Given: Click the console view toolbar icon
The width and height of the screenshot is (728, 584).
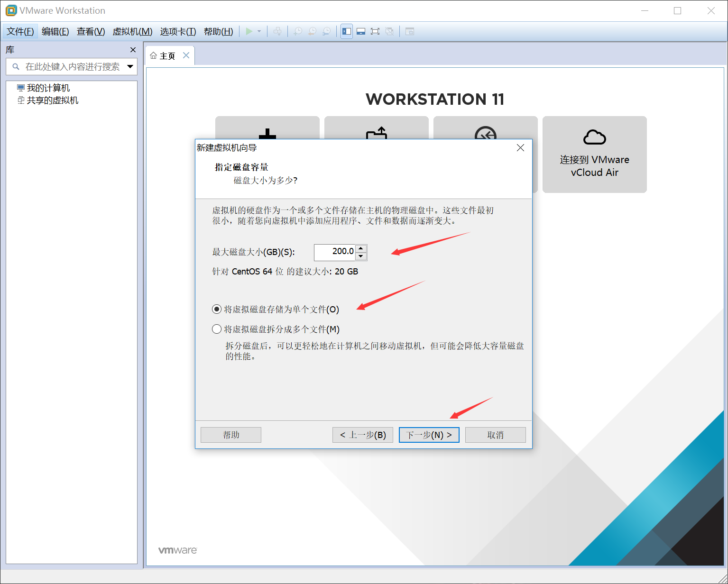Looking at the screenshot, I should 410,31.
